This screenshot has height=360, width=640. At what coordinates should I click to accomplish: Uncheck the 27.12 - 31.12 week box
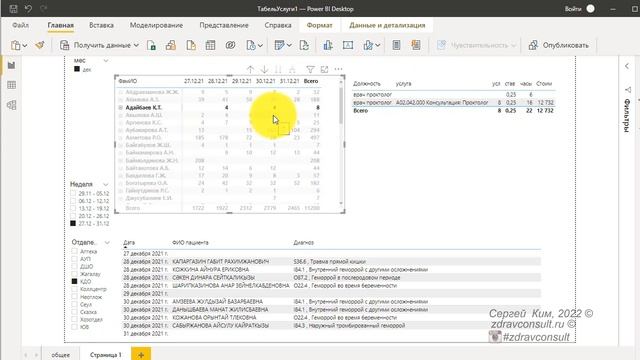pyautogui.click(x=73, y=223)
